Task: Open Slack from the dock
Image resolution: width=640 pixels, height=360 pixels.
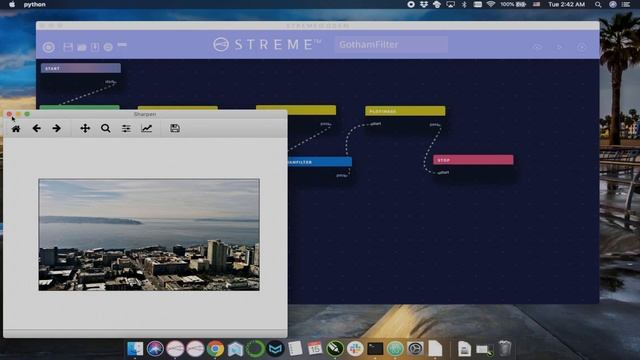Action: (355, 349)
